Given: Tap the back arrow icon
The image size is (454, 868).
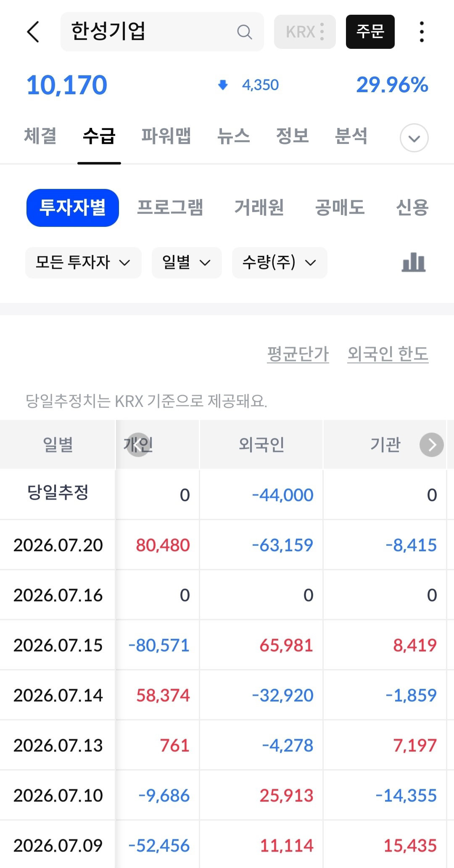Looking at the screenshot, I should coord(33,32).
